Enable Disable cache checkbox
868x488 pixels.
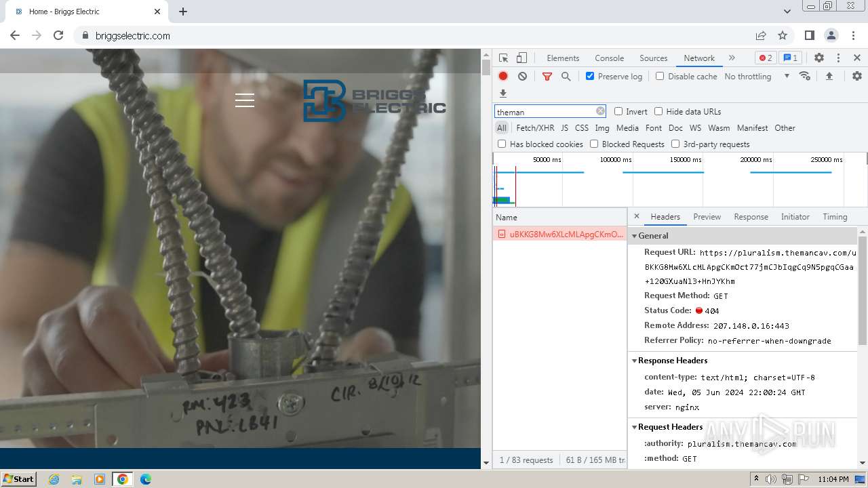click(x=660, y=76)
